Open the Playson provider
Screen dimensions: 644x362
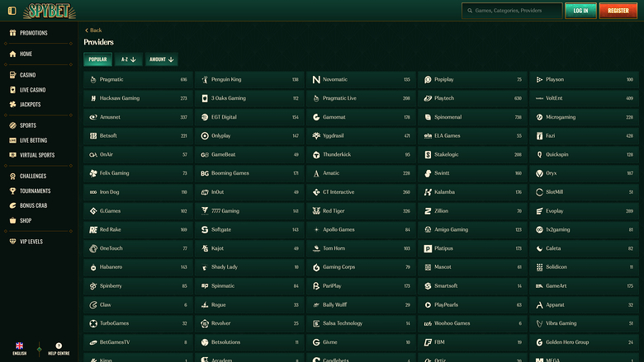pos(584,79)
